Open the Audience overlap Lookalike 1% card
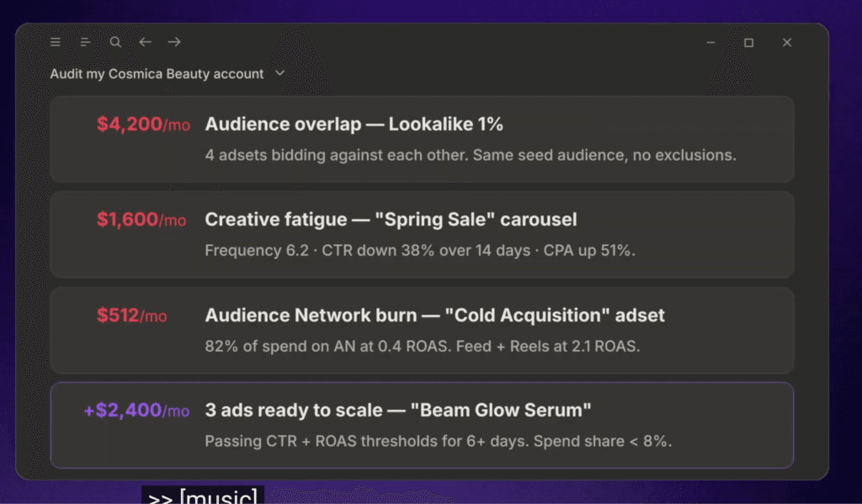The height and width of the screenshot is (504, 862). (422, 139)
